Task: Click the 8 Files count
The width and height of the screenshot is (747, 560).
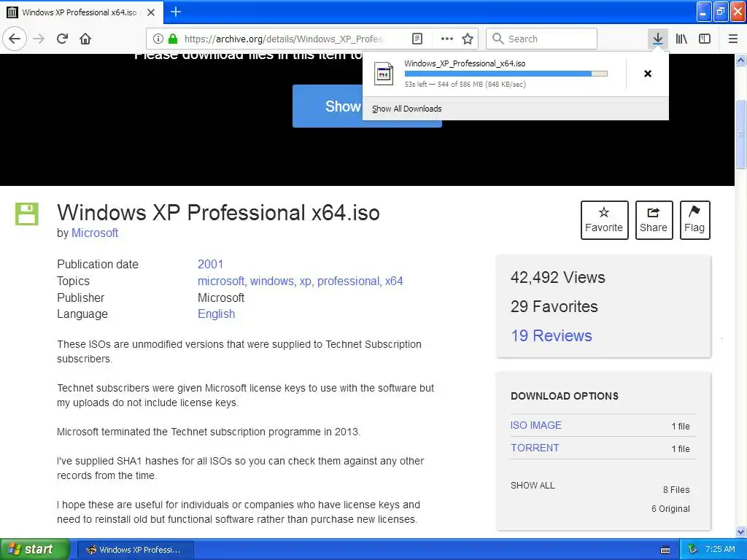Action: (676, 489)
